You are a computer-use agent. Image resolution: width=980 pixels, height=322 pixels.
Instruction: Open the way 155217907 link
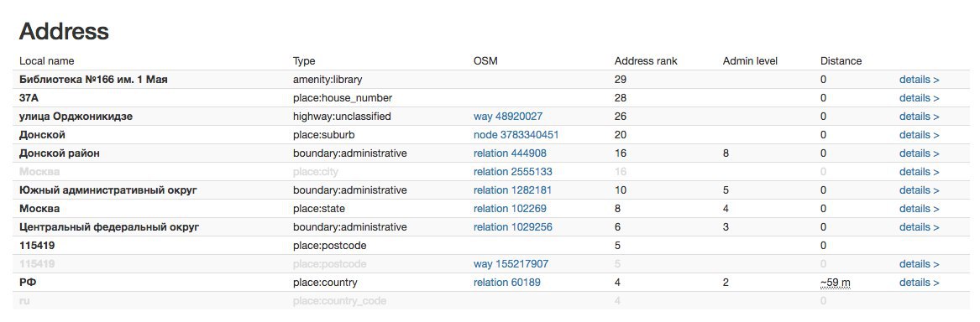(511, 264)
